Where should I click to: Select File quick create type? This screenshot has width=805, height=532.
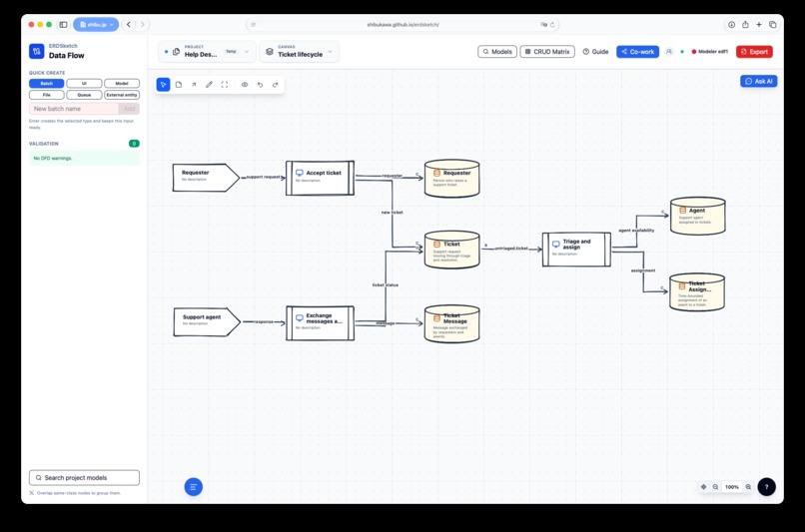pyautogui.click(x=47, y=95)
